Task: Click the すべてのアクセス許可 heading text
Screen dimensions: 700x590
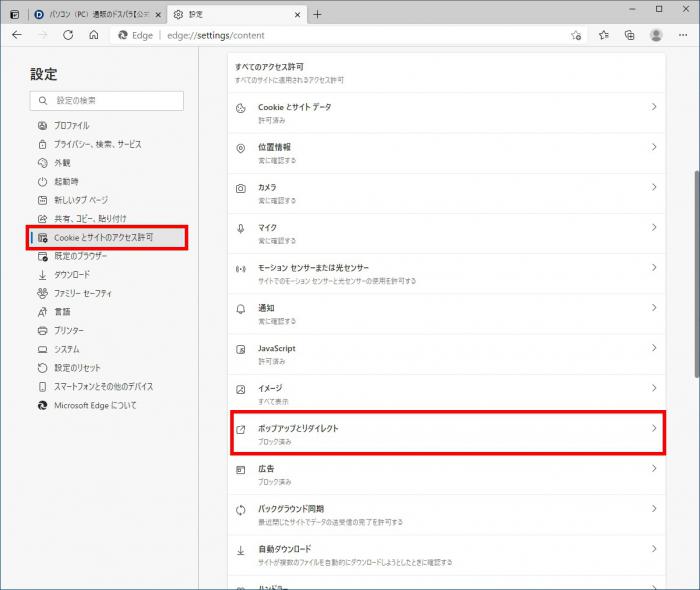Action: coord(269,67)
